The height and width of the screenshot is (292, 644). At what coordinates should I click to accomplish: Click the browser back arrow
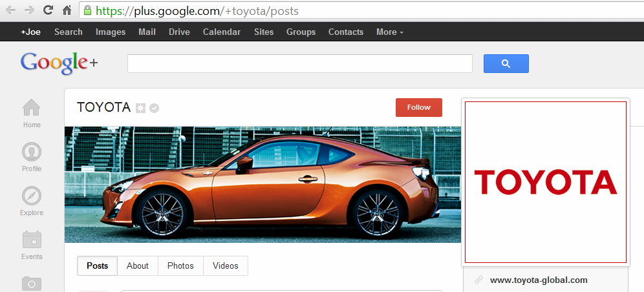[10, 10]
